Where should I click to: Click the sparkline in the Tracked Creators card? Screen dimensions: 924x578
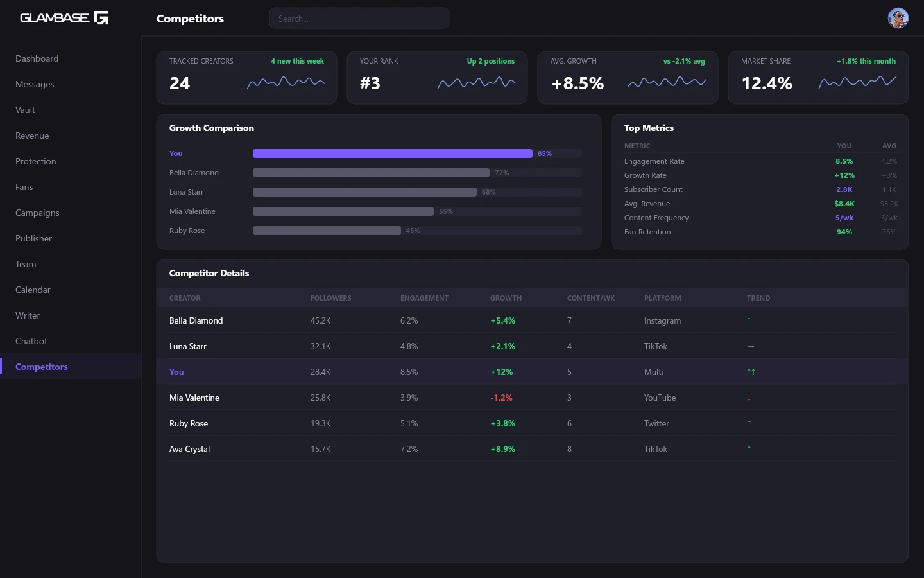click(286, 82)
